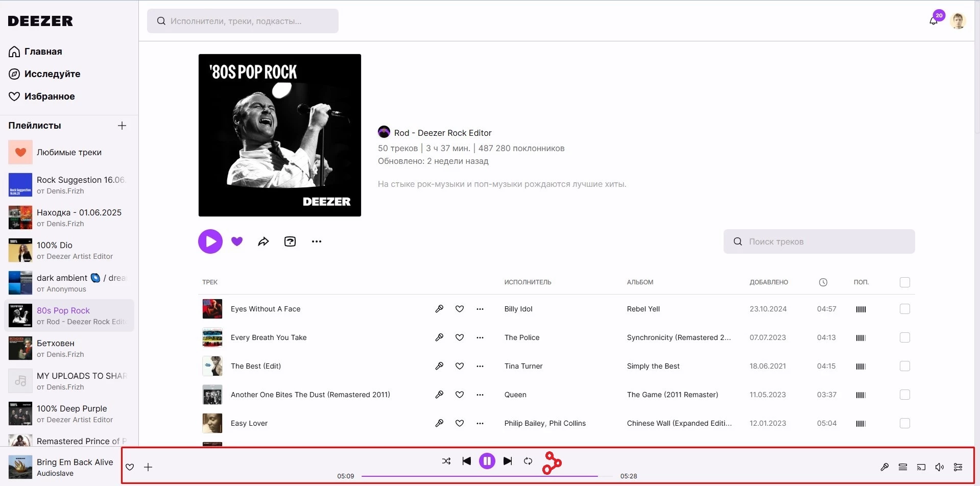980x486 pixels.
Task: Open the album Rebel Yell
Action: [643, 309]
